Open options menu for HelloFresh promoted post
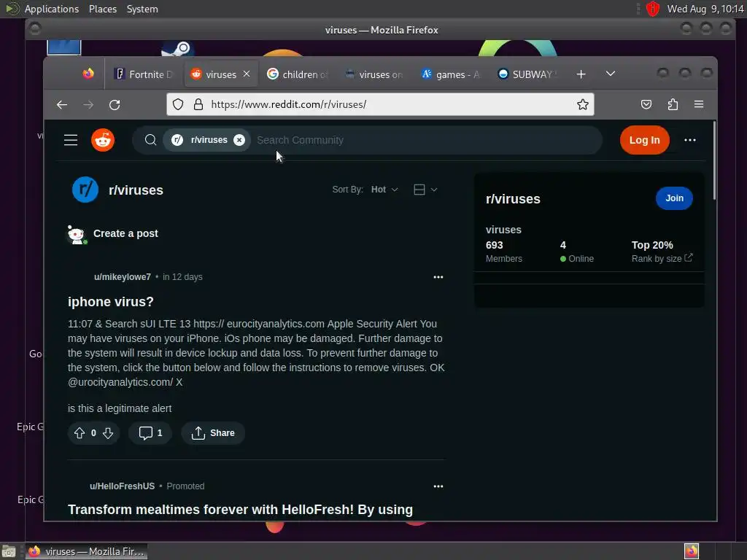Screen dimensions: 747x560 point(438,486)
